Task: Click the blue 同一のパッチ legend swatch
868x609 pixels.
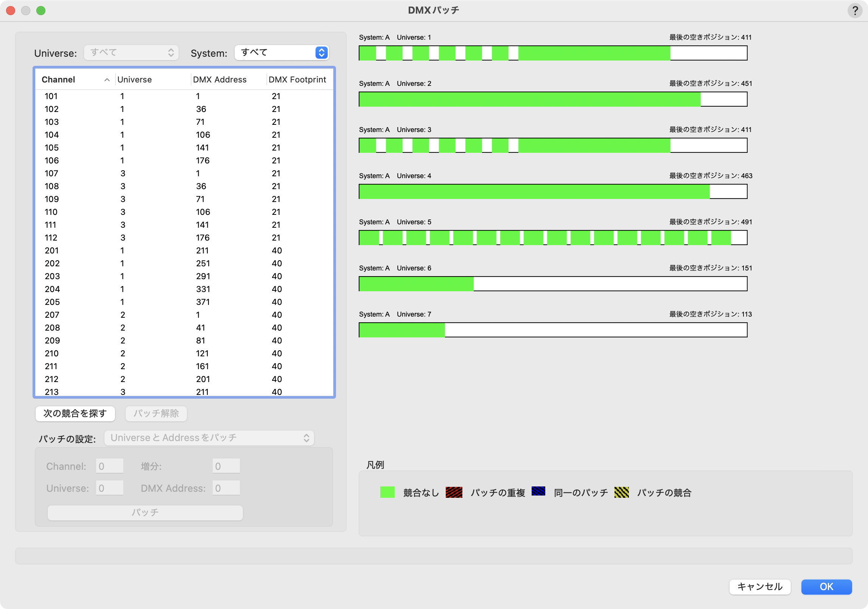Action: 538,491
